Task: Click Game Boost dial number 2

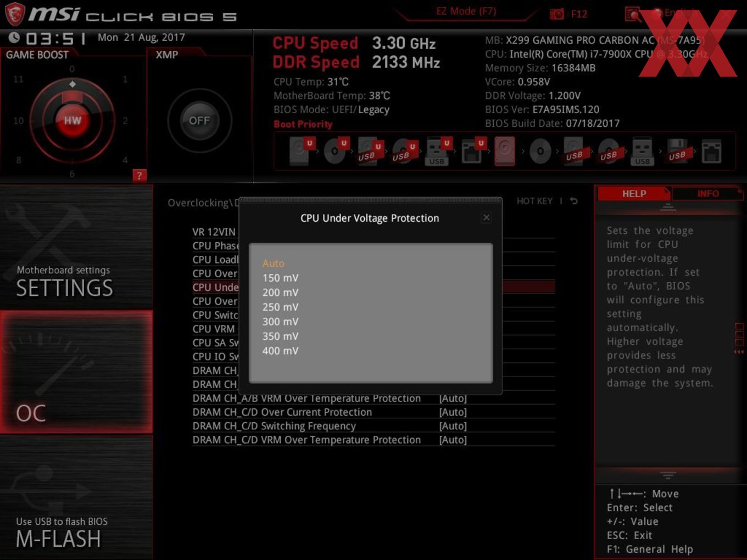Action: pyautogui.click(x=125, y=120)
